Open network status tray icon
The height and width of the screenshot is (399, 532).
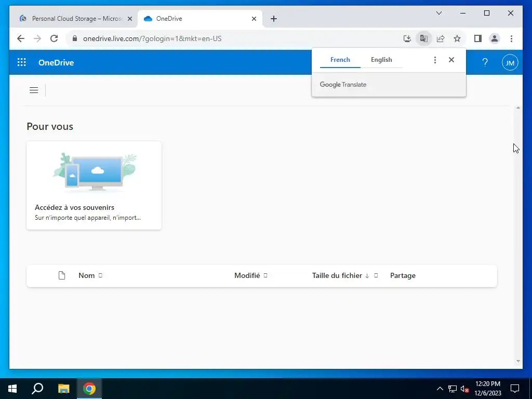453,389
